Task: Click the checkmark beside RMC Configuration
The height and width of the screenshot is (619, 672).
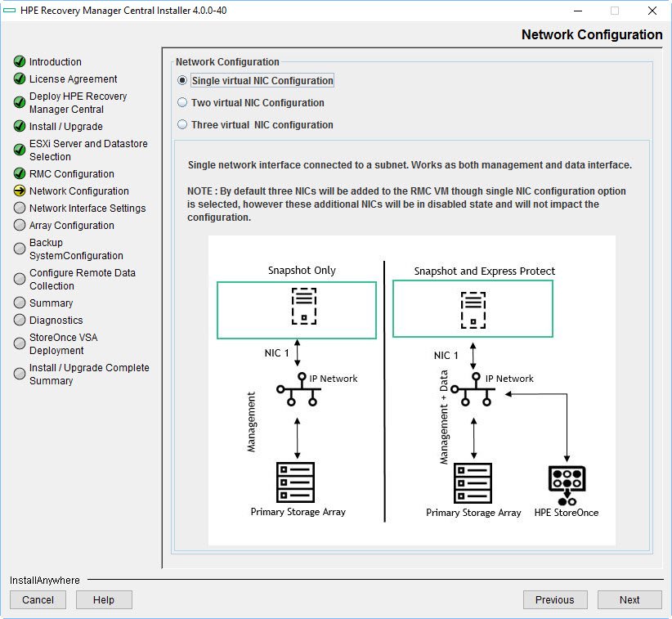Action: tap(19, 173)
